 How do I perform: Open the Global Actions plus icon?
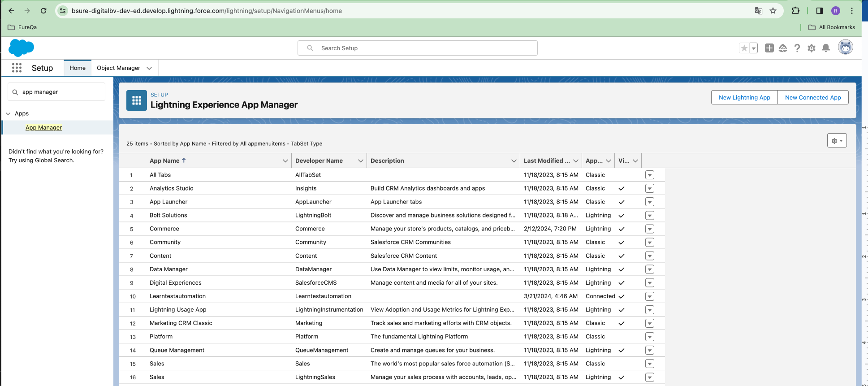769,48
